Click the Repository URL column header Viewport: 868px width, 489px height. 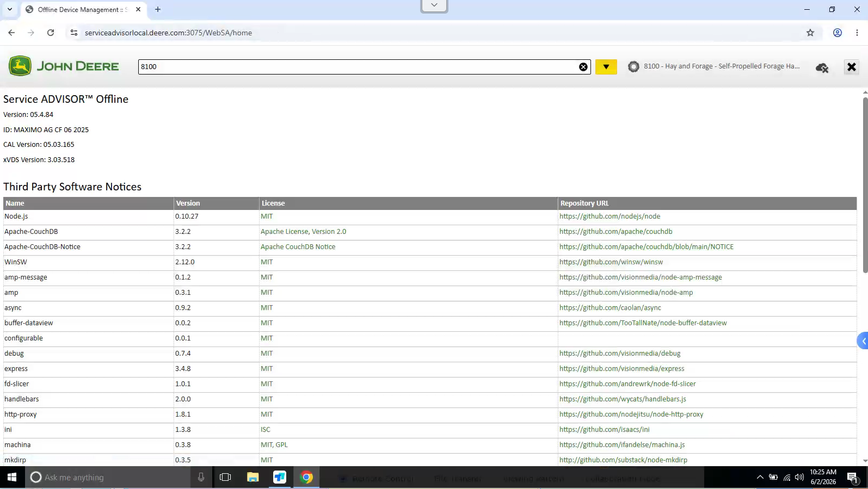[707, 203]
